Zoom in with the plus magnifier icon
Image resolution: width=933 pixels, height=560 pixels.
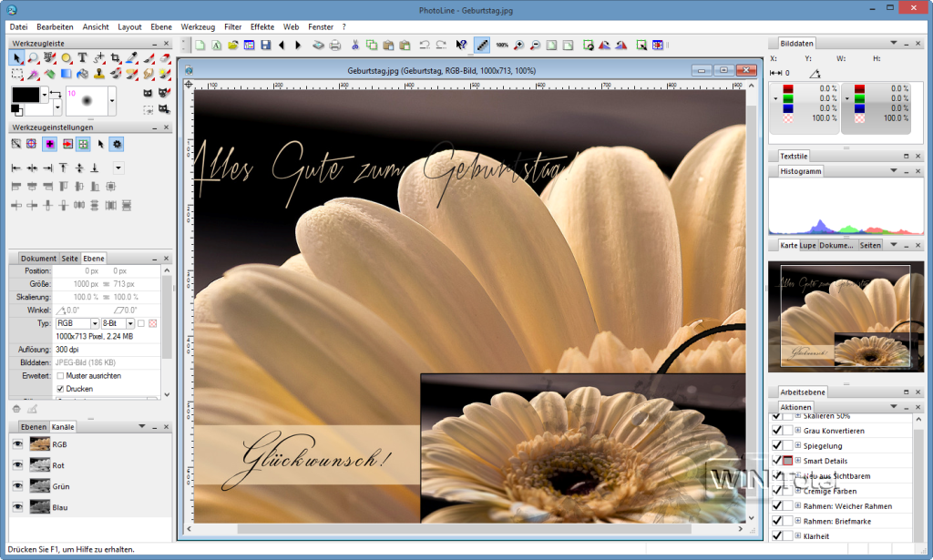pyautogui.click(x=518, y=46)
